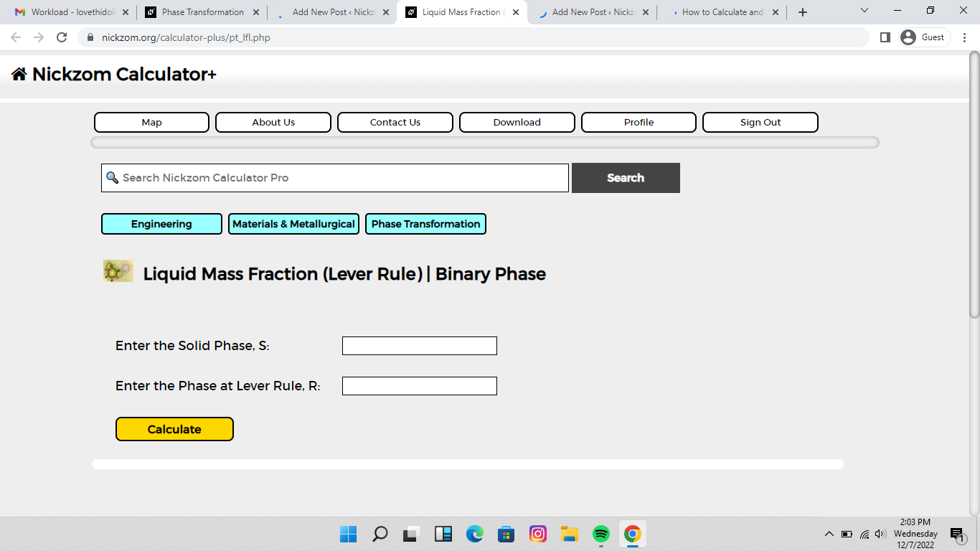Open the side panel icon in Chrome

[885, 37]
